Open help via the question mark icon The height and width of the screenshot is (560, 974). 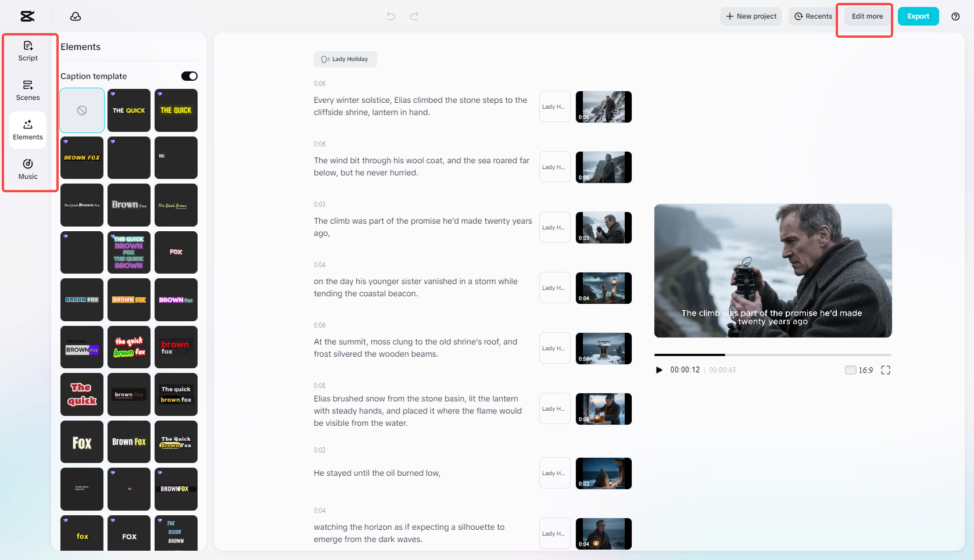[955, 16]
